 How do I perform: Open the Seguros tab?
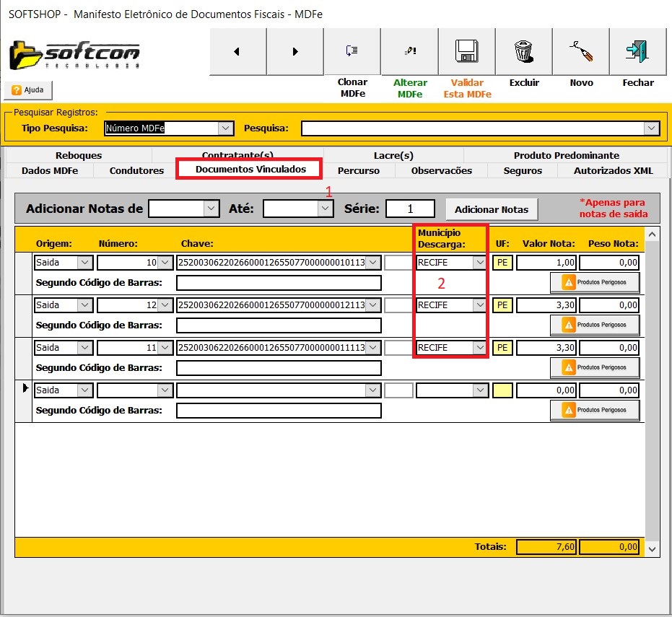(x=523, y=171)
